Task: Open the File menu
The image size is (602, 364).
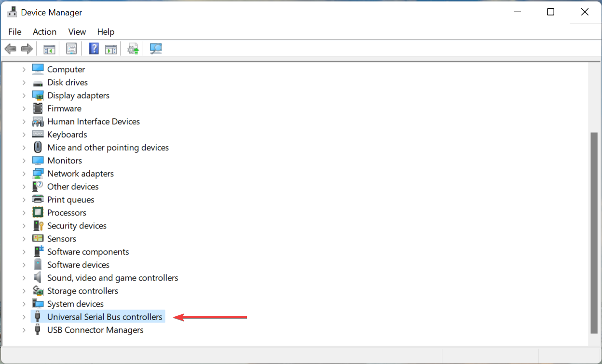Action: tap(15, 32)
